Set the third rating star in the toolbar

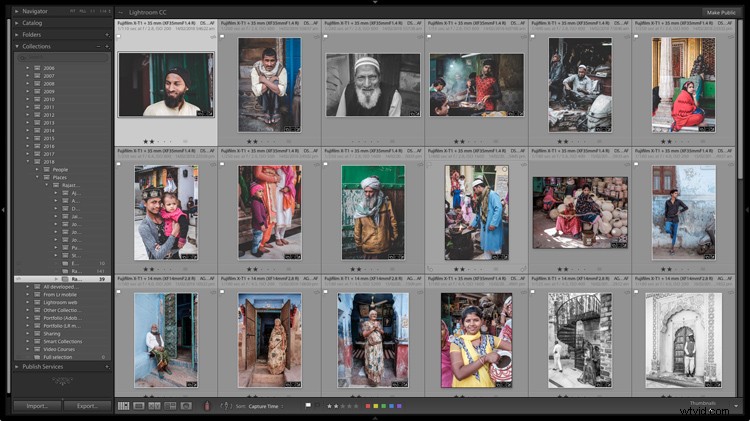(342, 406)
